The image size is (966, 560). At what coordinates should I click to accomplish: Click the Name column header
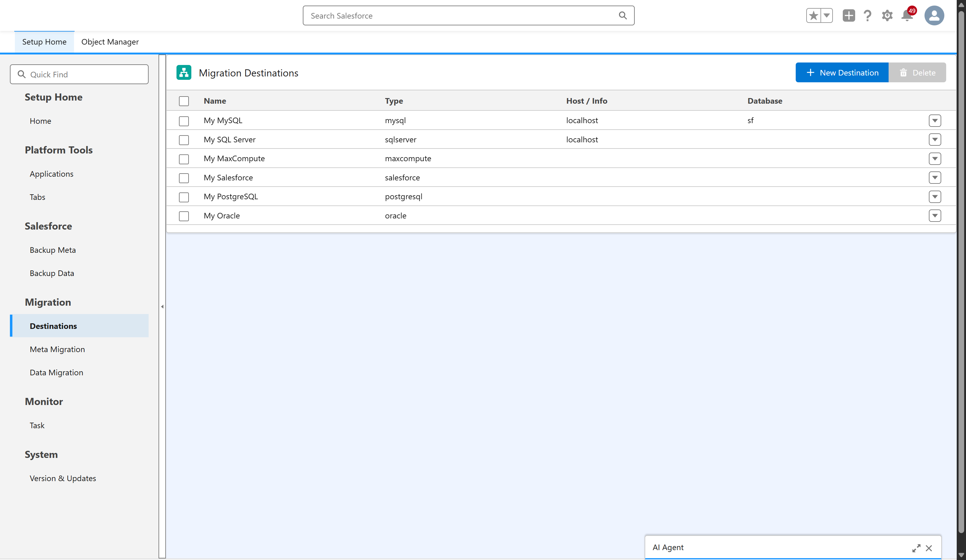(215, 101)
